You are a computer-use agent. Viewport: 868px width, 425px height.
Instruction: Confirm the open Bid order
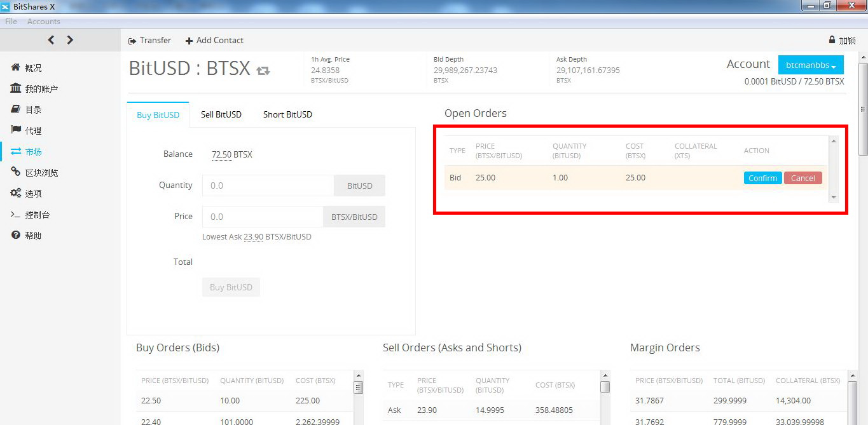762,178
